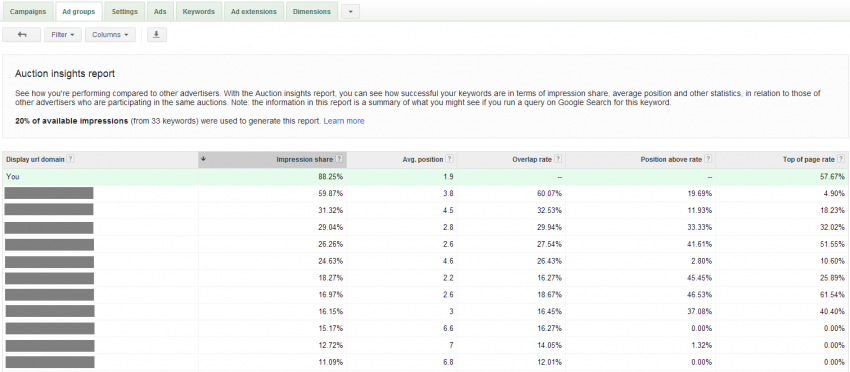Follow the Learn more link
This screenshot has height=372, width=850.
click(344, 121)
